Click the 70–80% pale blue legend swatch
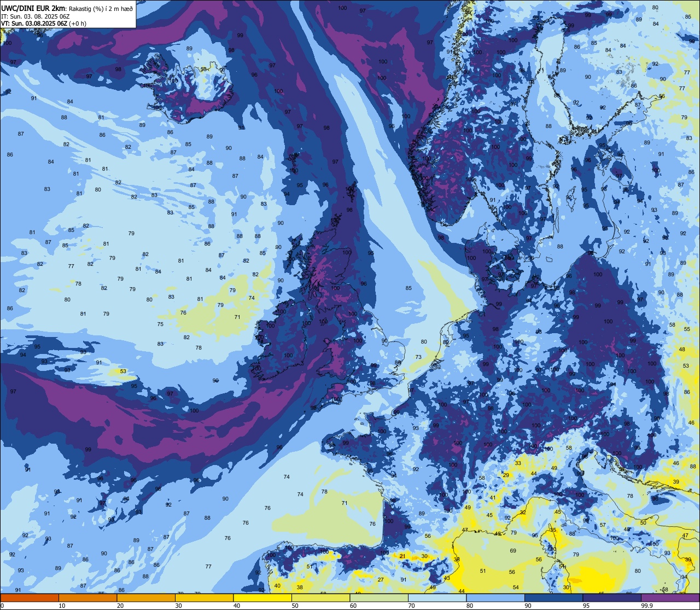 click(437, 597)
